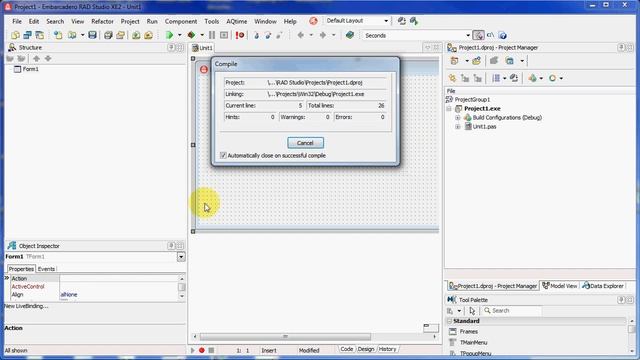The height and width of the screenshot is (360, 640).
Task: Click the Open project folder toolbar icon
Action: point(120,36)
